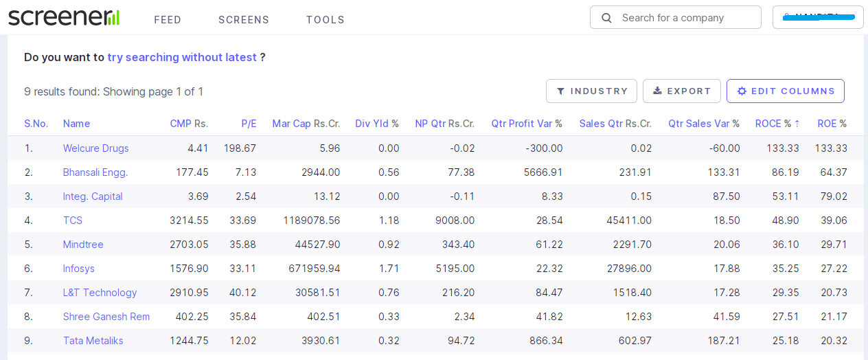
Task: Open the Mindtree company page
Action: (x=82, y=245)
